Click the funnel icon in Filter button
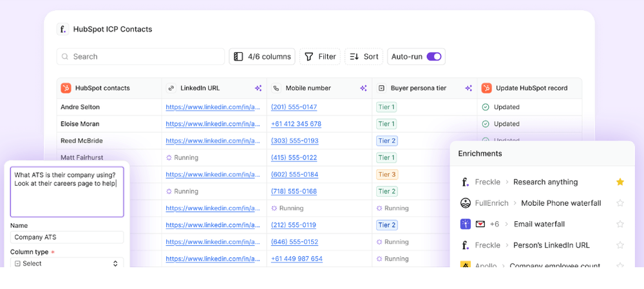Viewport: 644px width, 289px height. tap(309, 57)
